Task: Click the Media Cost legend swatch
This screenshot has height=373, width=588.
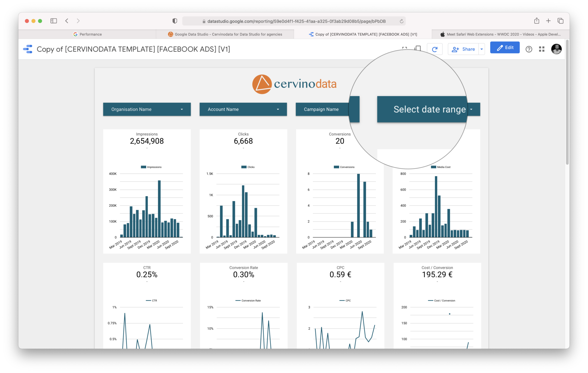Action: click(x=434, y=167)
